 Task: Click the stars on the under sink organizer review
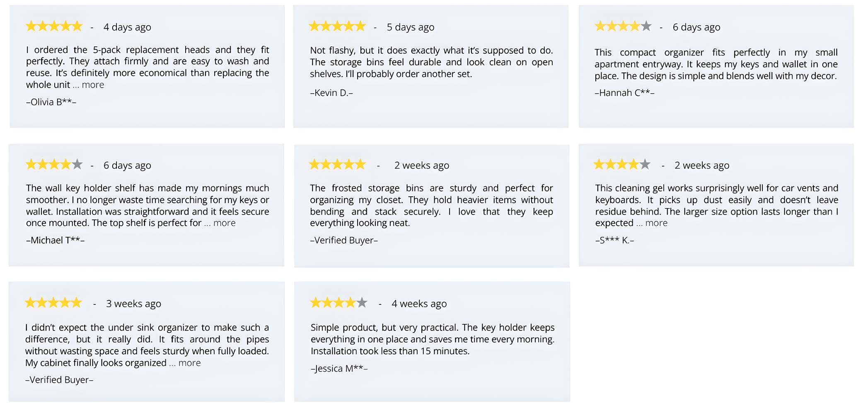pos(53,303)
